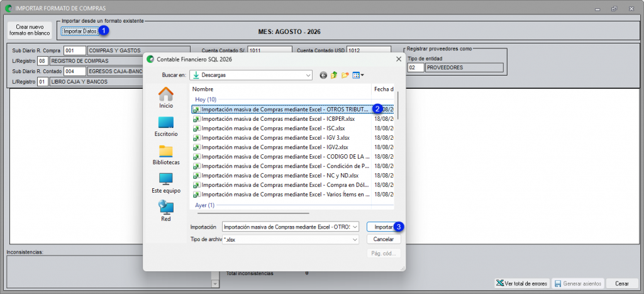This screenshot has width=644, height=294.
Task: Click the Inconsistencias scrollbar down arrow
Action: click(x=215, y=284)
